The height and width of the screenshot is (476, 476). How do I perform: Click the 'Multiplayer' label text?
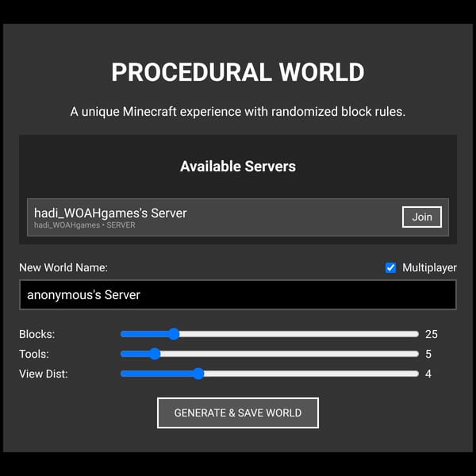point(429,267)
